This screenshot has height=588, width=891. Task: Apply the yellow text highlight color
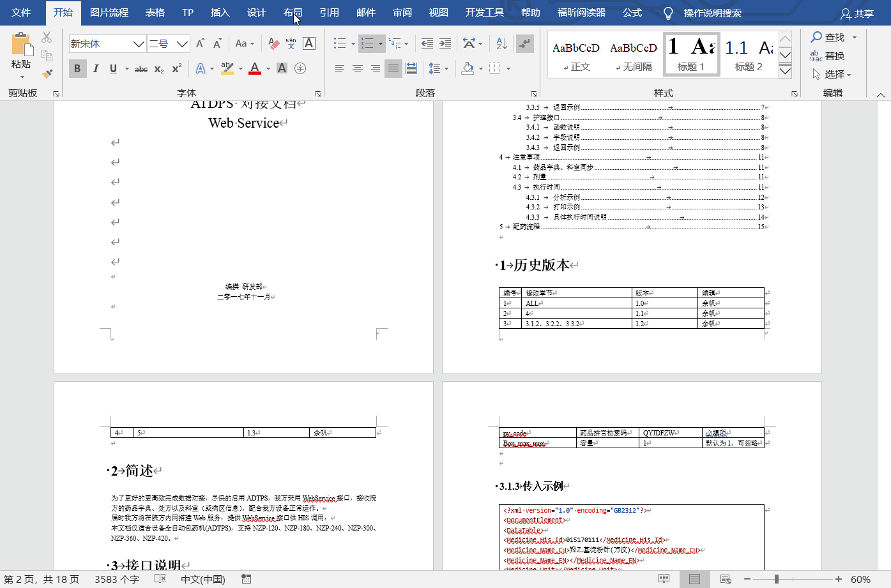coord(227,68)
